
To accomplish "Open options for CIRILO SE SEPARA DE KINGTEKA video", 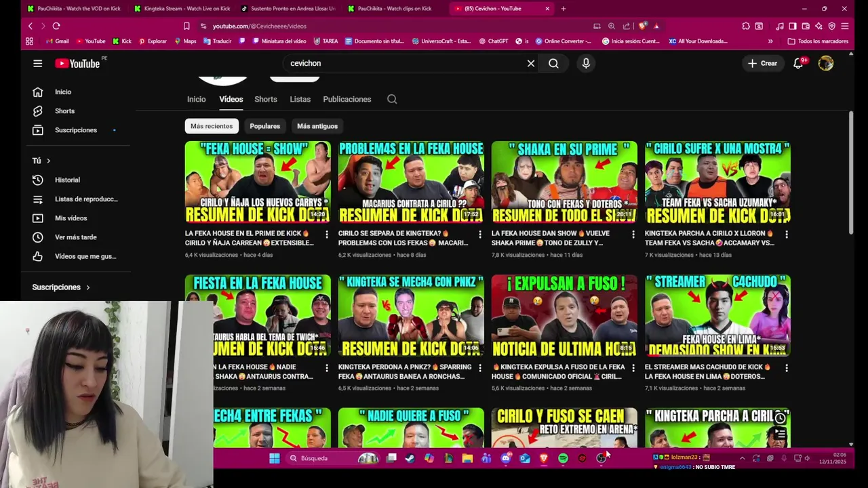I will (x=480, y=234).
